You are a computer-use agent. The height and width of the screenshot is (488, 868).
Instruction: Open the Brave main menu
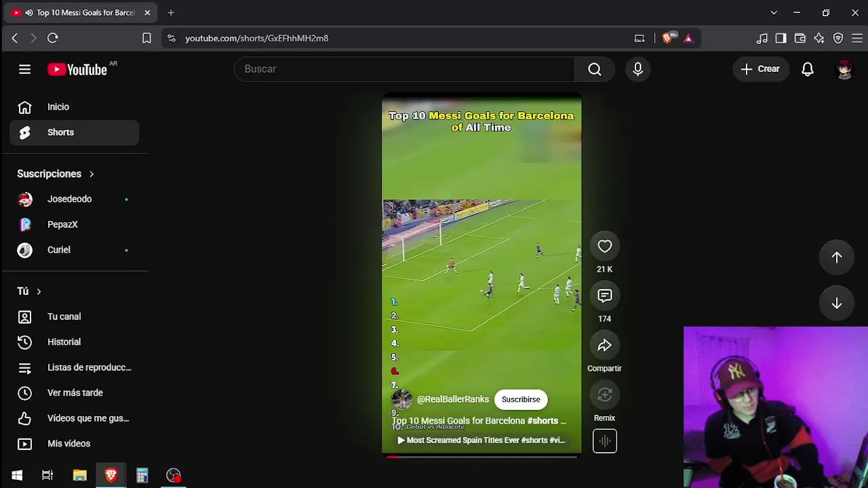[x=857, y=38]
